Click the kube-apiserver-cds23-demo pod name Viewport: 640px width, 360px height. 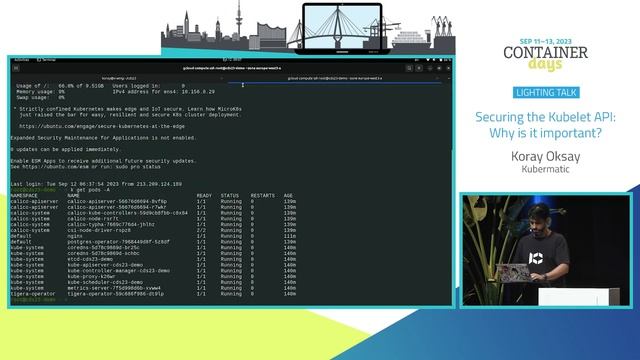pyautogui.click(x=105, y=265)
